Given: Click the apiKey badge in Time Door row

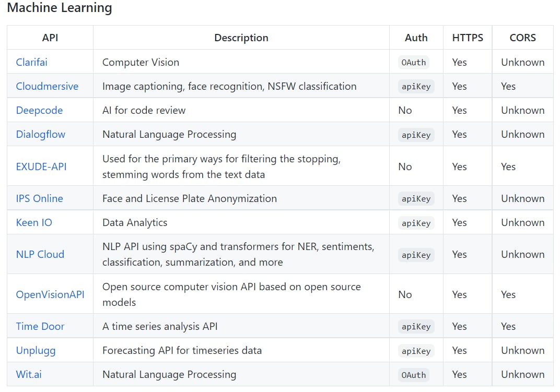Looking at the screenshot, I should 416,326.
